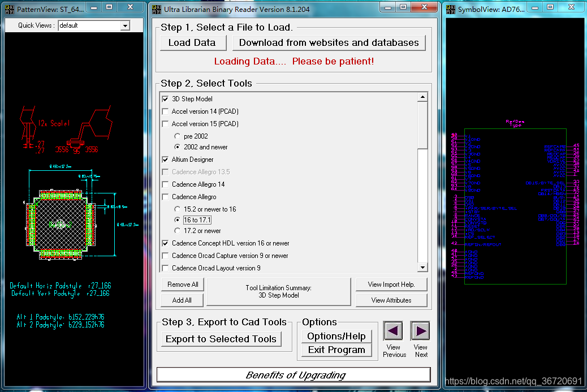
Task: Check the Cadence Allegro checkbox
Action: pyautogui.click(x=166, y=197)
